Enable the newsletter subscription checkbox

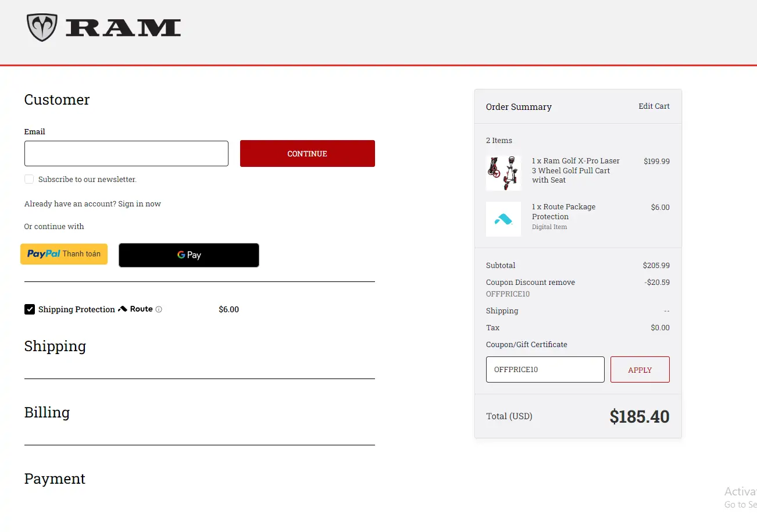[29, 179]
